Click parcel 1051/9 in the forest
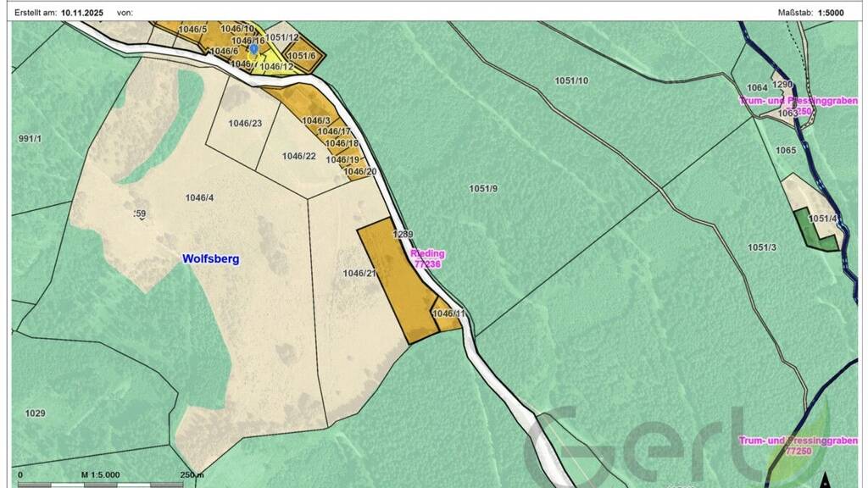 483,188
